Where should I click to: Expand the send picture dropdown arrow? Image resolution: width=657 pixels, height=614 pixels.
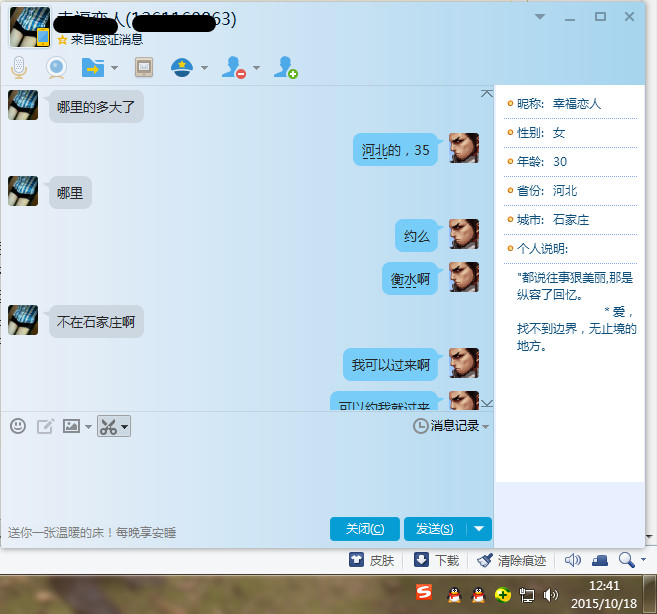tap(88, 427)
